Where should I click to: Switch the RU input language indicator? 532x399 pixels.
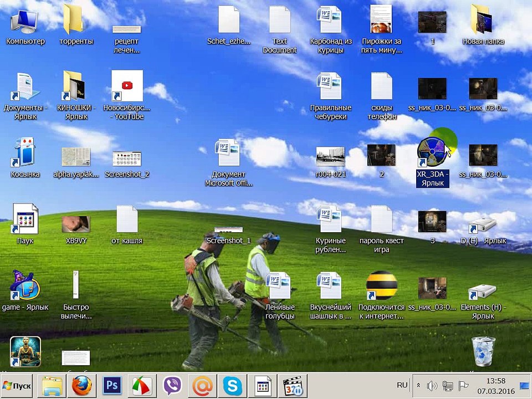click(x=402, y=385)
